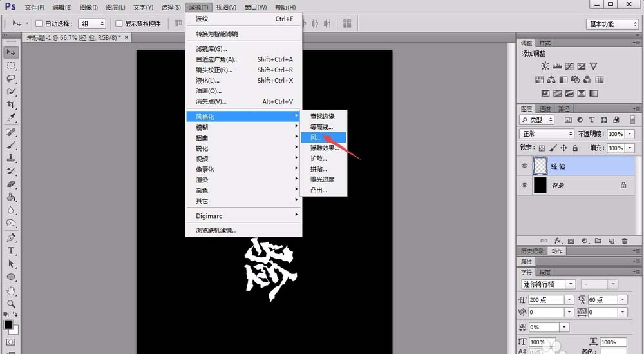
Task: Choose the 风... filter in the submenu
Action: [x=323, y=137]
